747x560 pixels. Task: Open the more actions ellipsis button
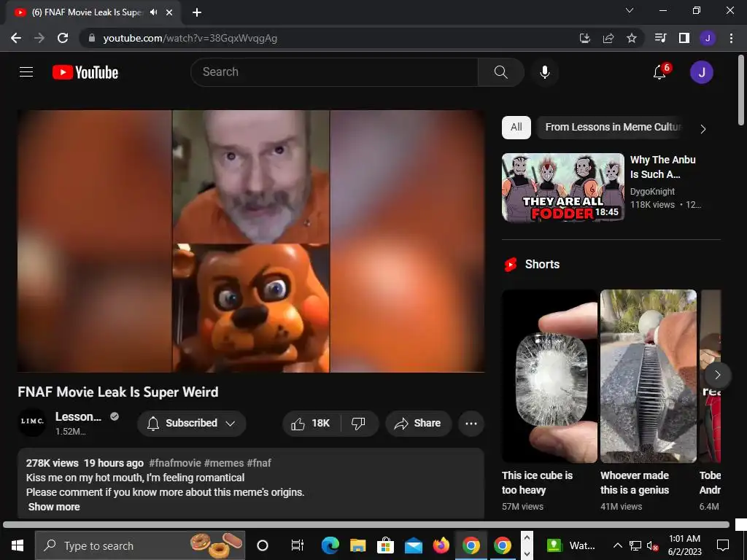(471, 424)
